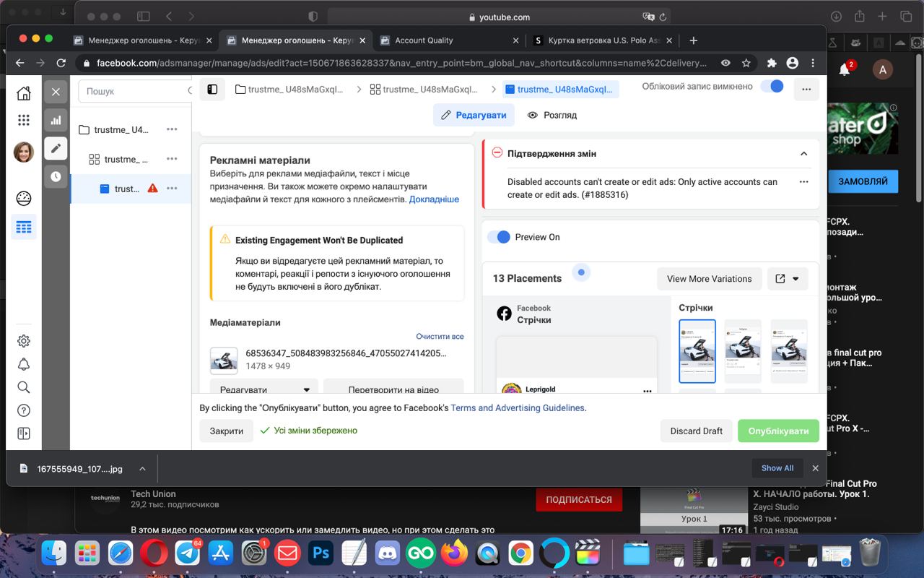
Task: Toggle Preview On switch
Action: (x=499, y=237)
